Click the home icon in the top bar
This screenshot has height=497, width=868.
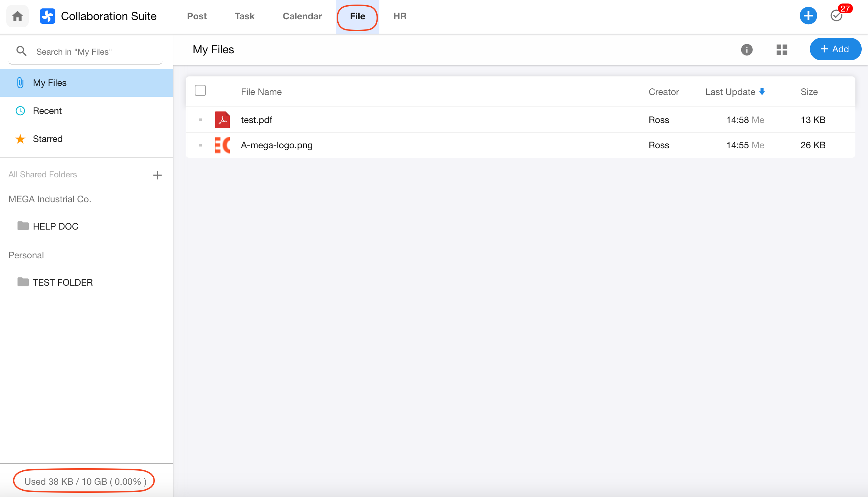tap(18, 16)
